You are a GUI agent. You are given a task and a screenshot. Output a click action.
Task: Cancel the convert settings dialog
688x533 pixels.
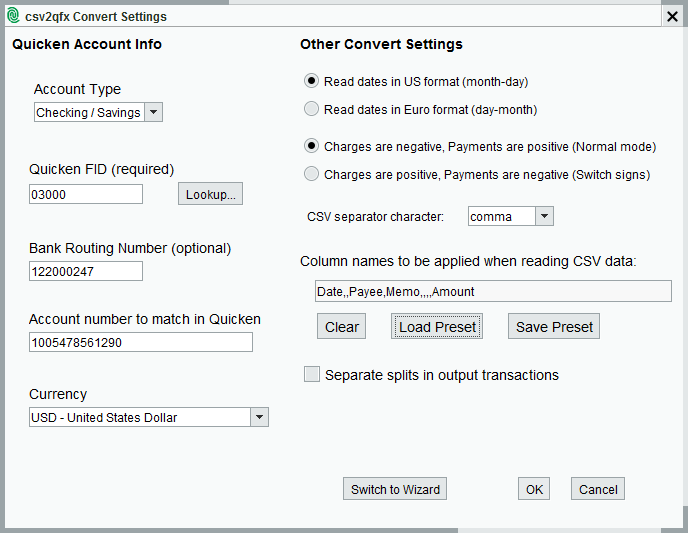[x=598, y=489]
